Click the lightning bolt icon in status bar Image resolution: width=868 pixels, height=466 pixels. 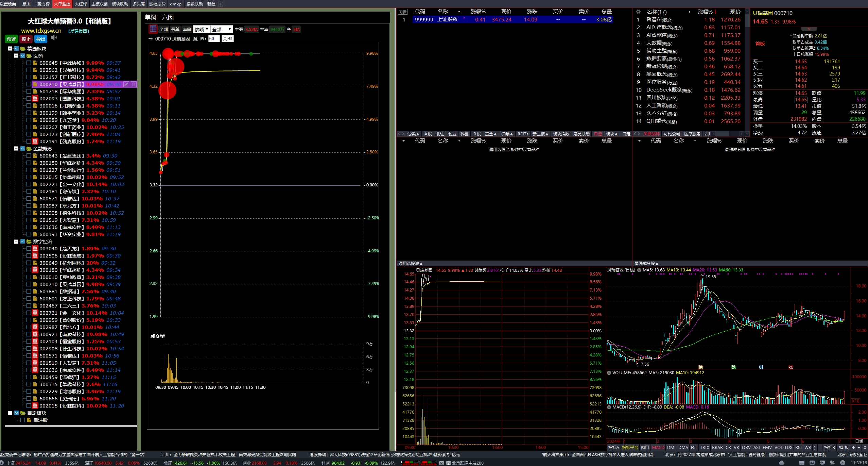pyautogui.click(x=843, y=463)
